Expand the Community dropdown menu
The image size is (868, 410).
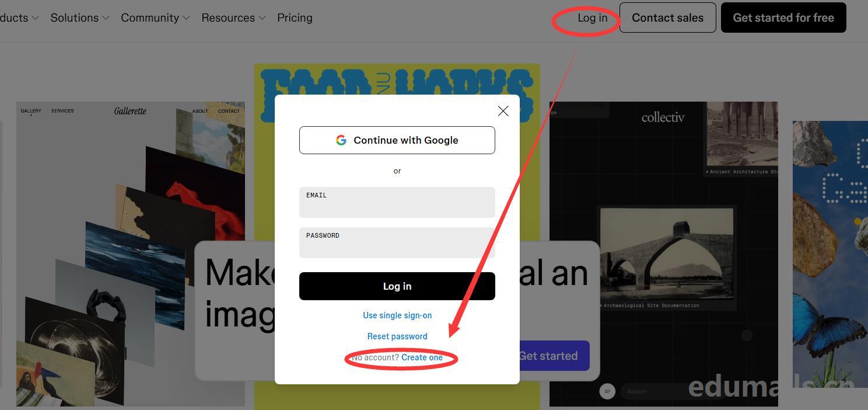point(155,18)
